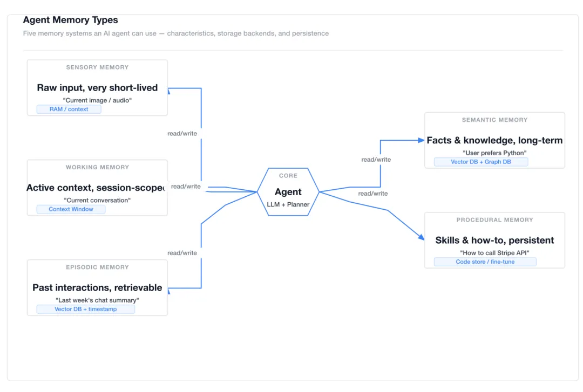
Task: Click the read/write label near Episodic Memory
Action: click(x=182, y=253)
